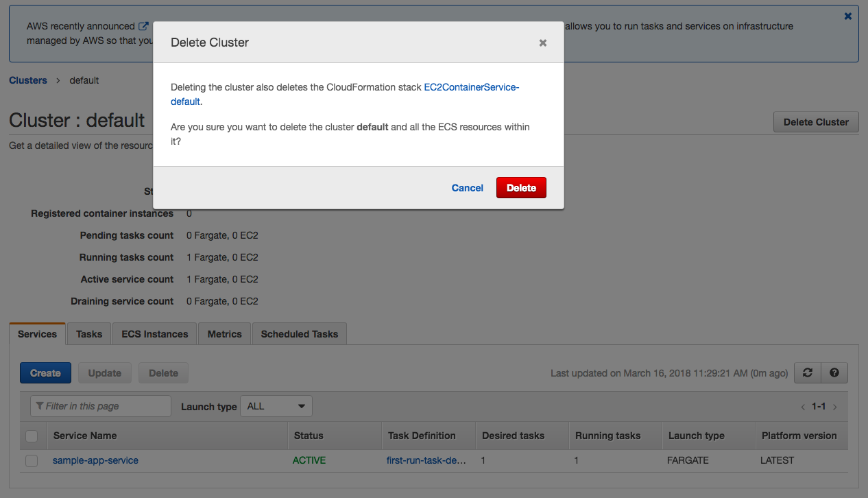Open the help question mark icon

[x=834, y=372]
